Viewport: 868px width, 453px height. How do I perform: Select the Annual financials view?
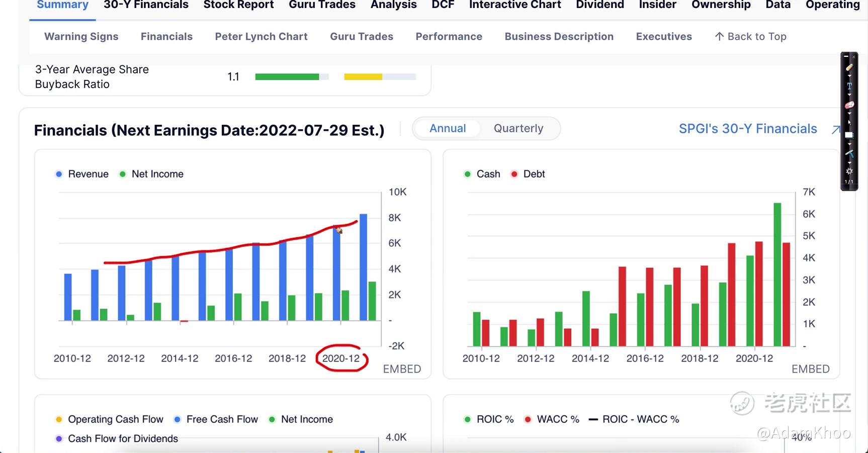(447, 129)
